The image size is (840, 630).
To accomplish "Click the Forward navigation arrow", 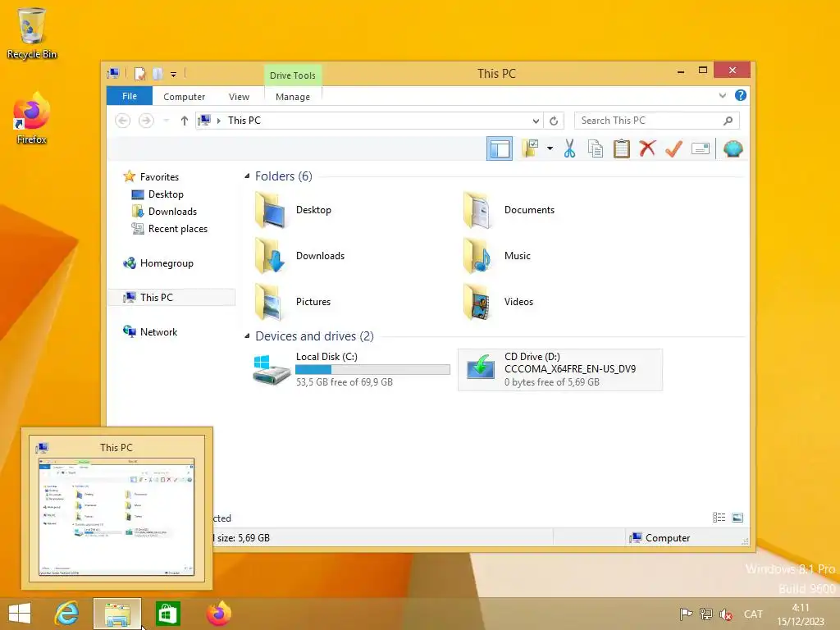I will click(146, 121).
